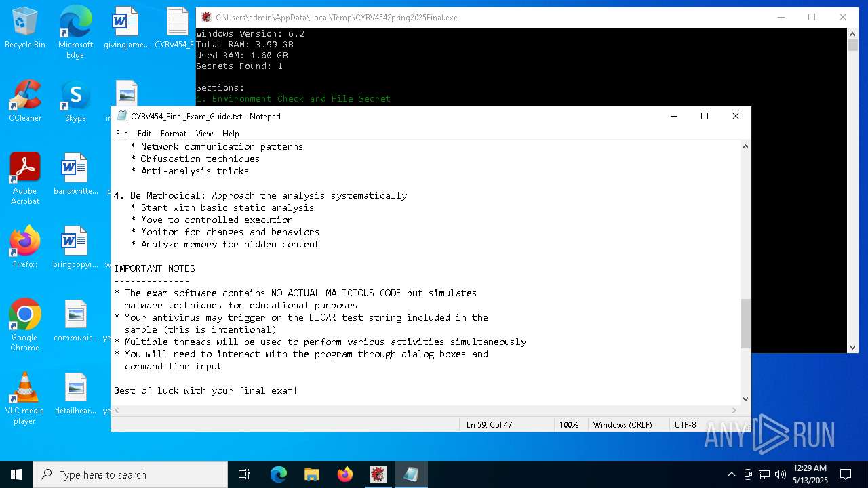Close the Notepad window
868x488 pixels.
(736, 116)
